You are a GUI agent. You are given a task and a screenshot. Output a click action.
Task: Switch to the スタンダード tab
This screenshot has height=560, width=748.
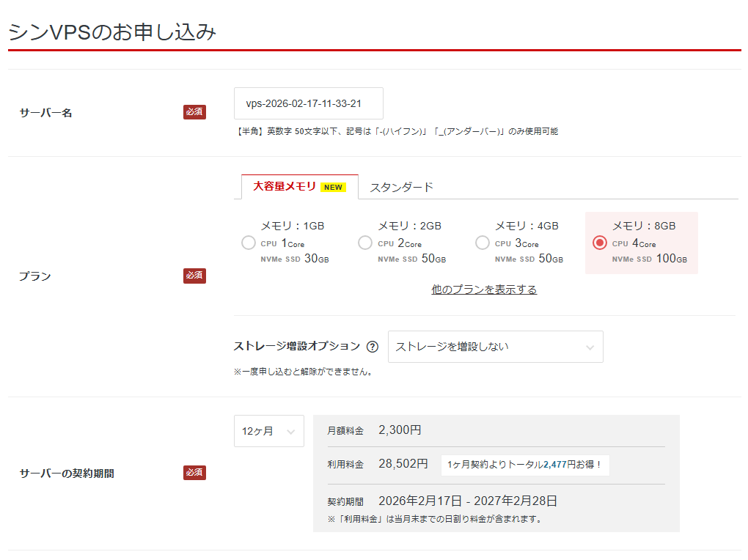tap(401, 187)
